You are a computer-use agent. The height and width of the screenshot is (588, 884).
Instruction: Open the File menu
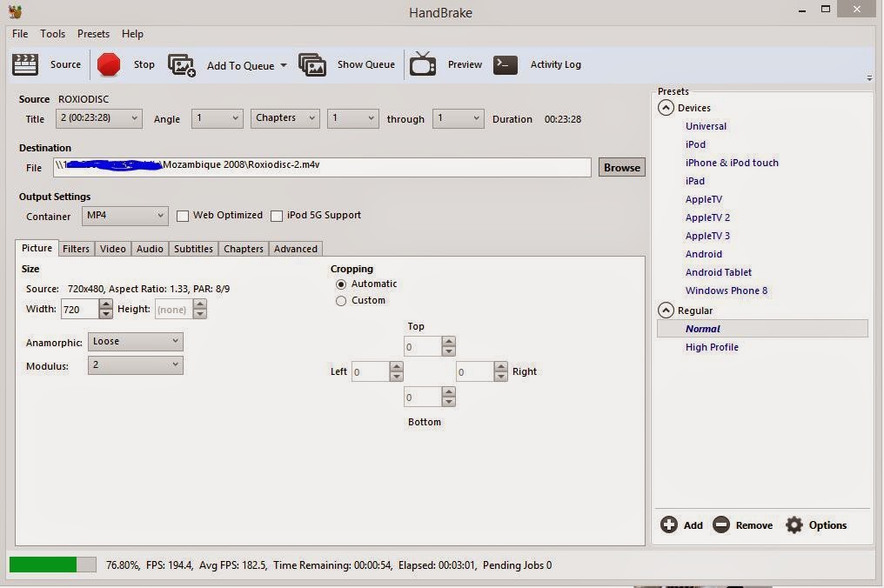(x=20, y=34)
